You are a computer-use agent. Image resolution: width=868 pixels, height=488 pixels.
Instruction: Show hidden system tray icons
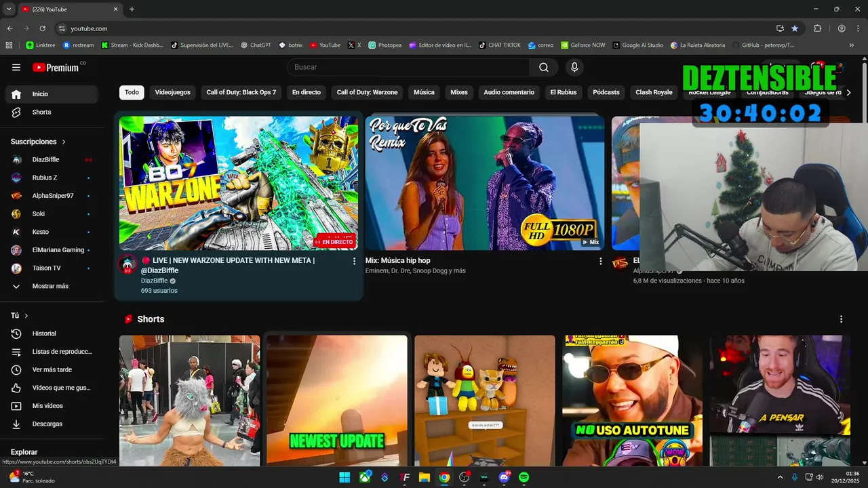click(x=780, y=477)
